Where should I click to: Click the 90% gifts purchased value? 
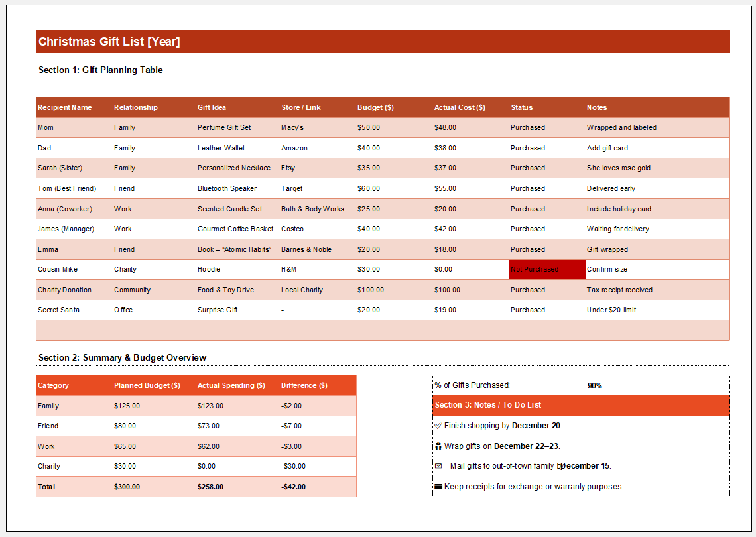595,386
